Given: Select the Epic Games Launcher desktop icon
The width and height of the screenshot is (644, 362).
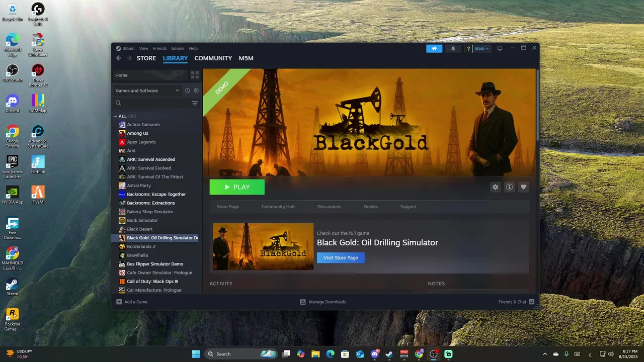Looking at the screenshot, I should 12,167.
